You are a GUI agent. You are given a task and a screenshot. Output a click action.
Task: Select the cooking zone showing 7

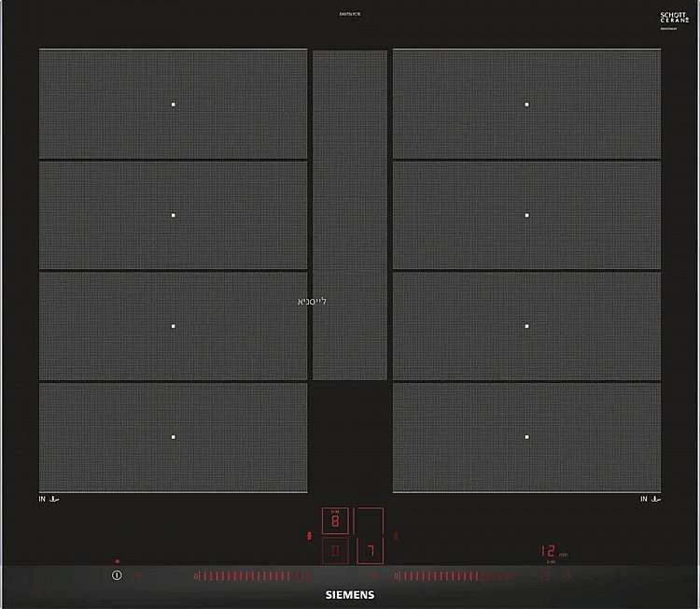[x=370, y=551]
